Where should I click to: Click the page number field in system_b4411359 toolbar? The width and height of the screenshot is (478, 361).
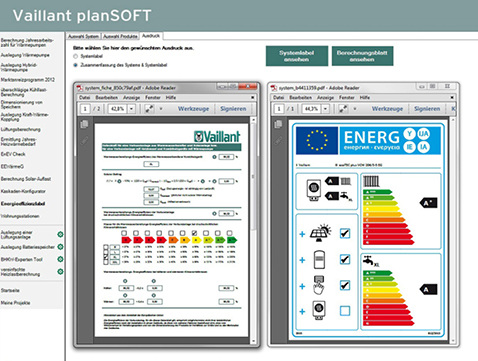(x=279, y=109)
